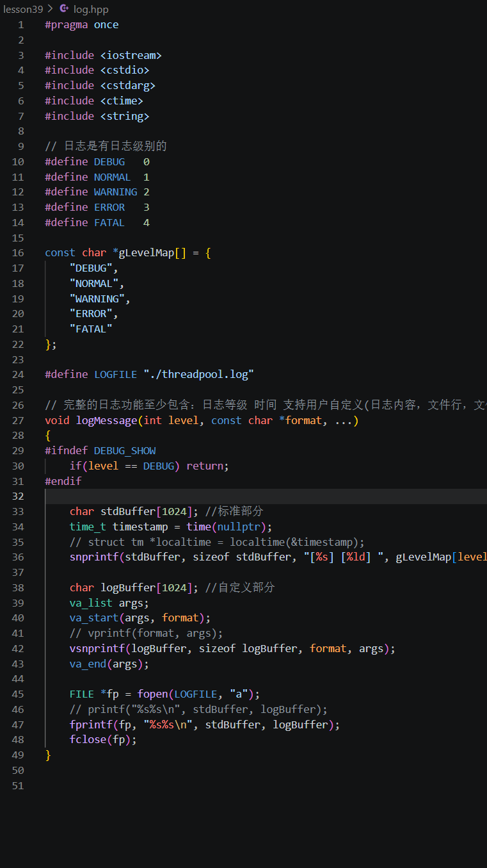Click "time_t timestamp = time(nullptr);" line
Screen dimensions: 487x868
click(x=172, y=527)
